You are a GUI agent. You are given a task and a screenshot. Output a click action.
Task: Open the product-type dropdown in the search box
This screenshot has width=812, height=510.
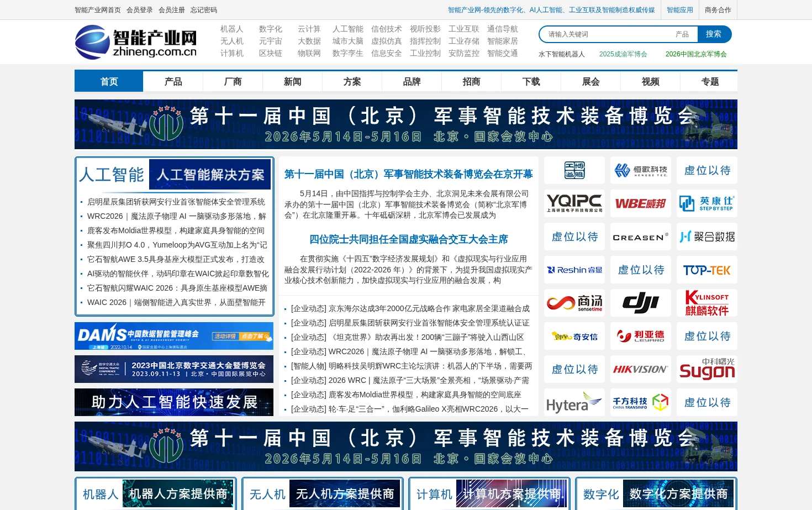(682, 34)
